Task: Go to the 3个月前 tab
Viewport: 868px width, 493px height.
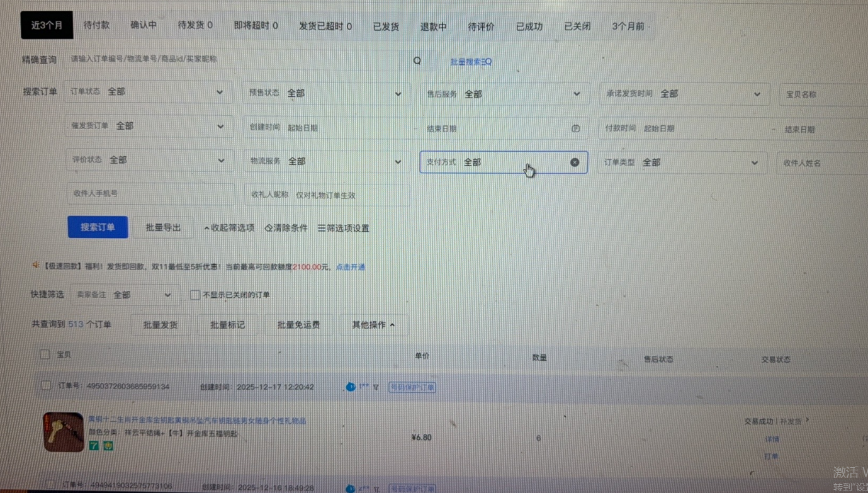Action: (628, 27)
